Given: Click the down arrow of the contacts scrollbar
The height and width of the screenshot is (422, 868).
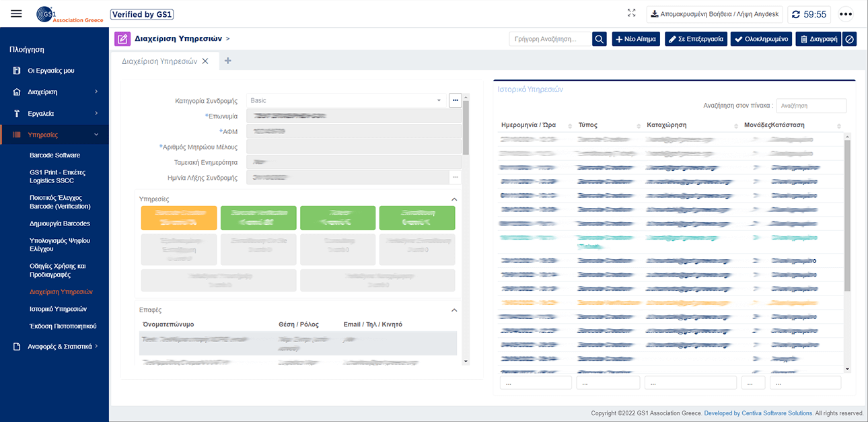Looking at the screenshot, I should click(x=466, y=361).
